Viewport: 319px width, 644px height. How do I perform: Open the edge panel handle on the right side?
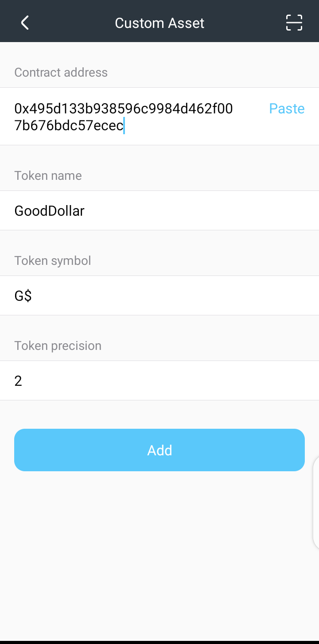click(x=315, y=503)
